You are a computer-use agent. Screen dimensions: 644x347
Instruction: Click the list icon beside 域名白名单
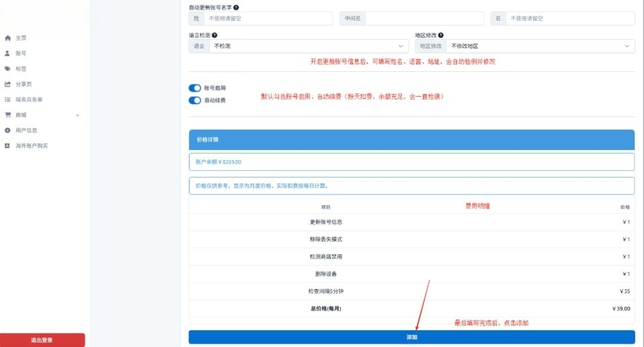pos(7,100)
